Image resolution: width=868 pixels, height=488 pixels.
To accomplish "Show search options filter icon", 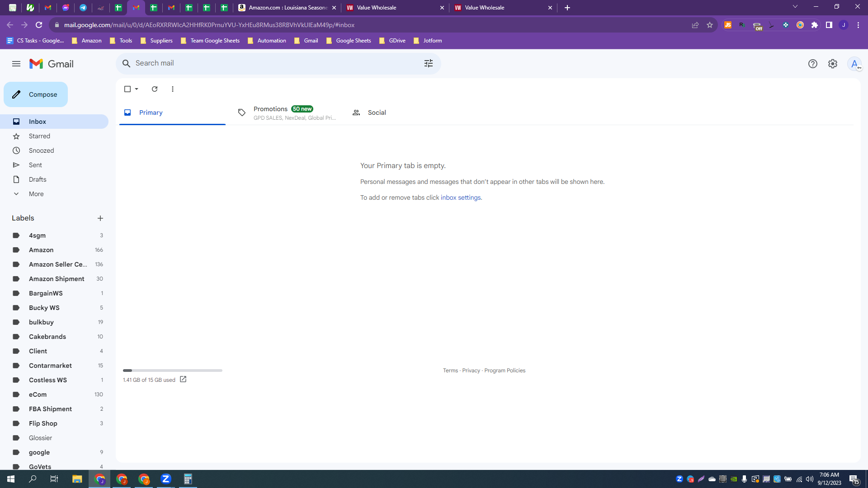I will tap(429, 63).
